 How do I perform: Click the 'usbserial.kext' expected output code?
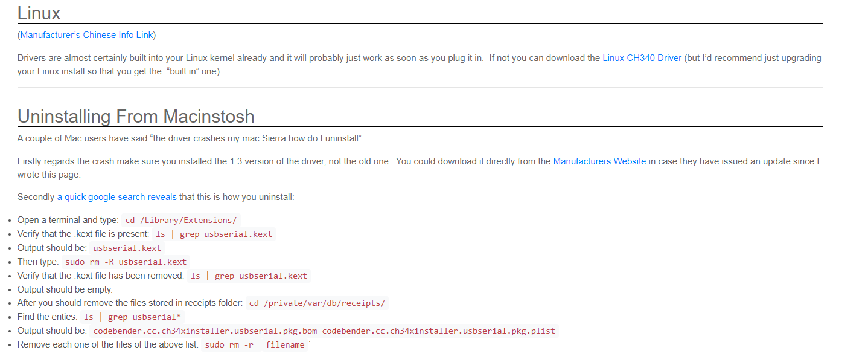click(x=127, y=248)
